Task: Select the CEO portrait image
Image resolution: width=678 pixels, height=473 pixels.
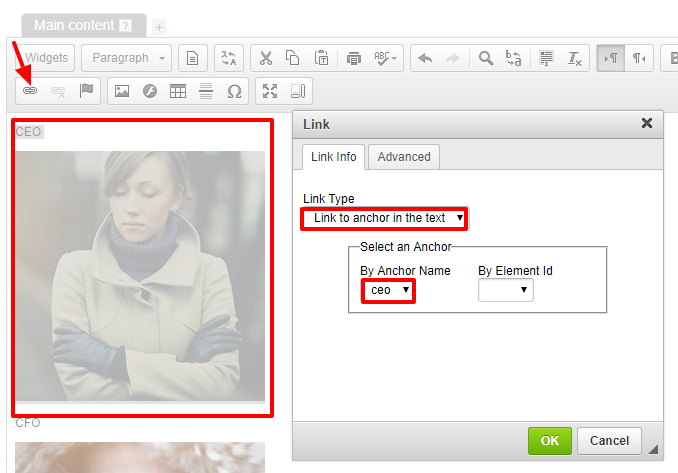Action: tap(140, 276)
